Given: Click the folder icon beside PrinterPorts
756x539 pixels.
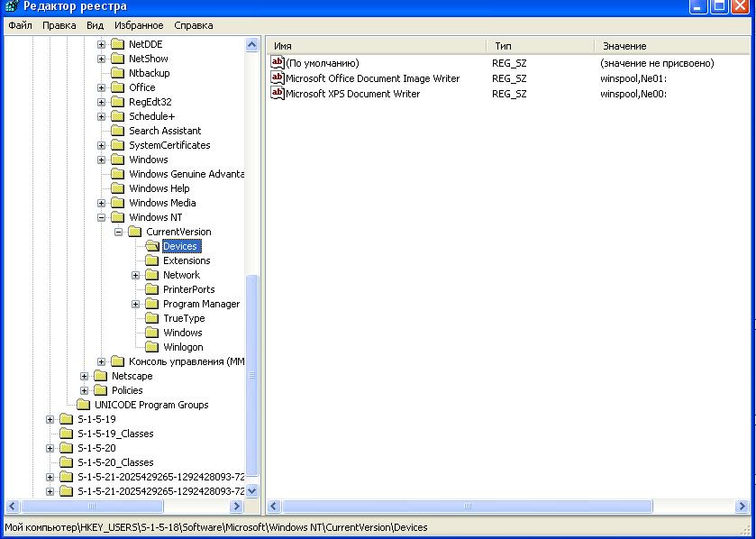Looking at the screenshot, I should (x=151, y=289).
